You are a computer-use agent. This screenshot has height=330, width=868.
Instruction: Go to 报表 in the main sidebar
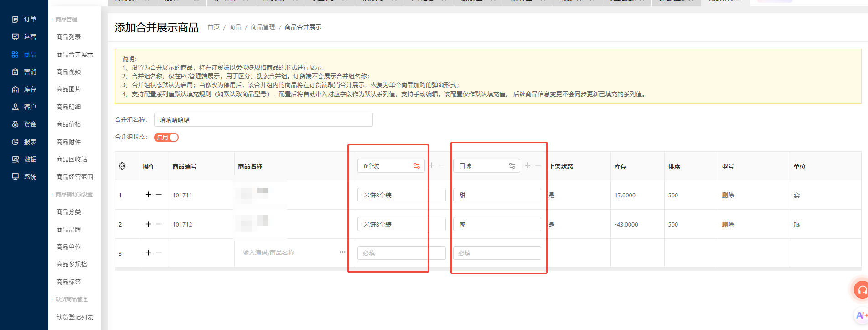[x=24, y=142]
